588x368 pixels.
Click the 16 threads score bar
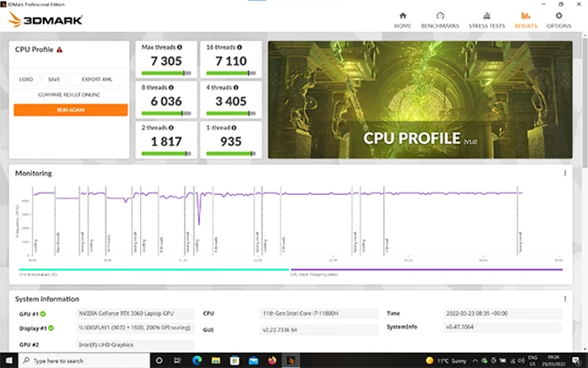[231, 73]
